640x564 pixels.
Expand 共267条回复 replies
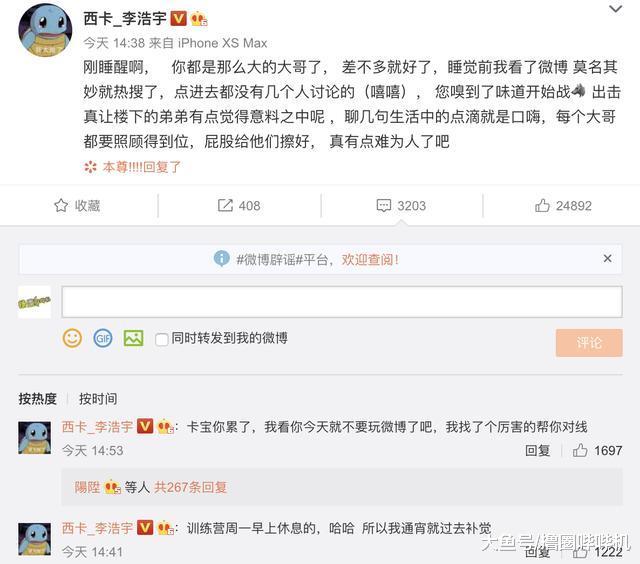pyautogui.click(x=190, y=487)
